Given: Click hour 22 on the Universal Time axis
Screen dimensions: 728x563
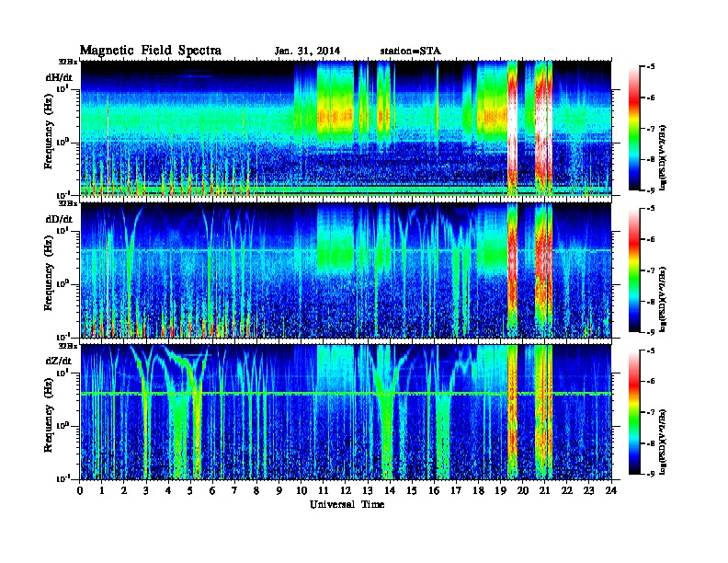Looking at the screenshot, I should click(567, 490).
